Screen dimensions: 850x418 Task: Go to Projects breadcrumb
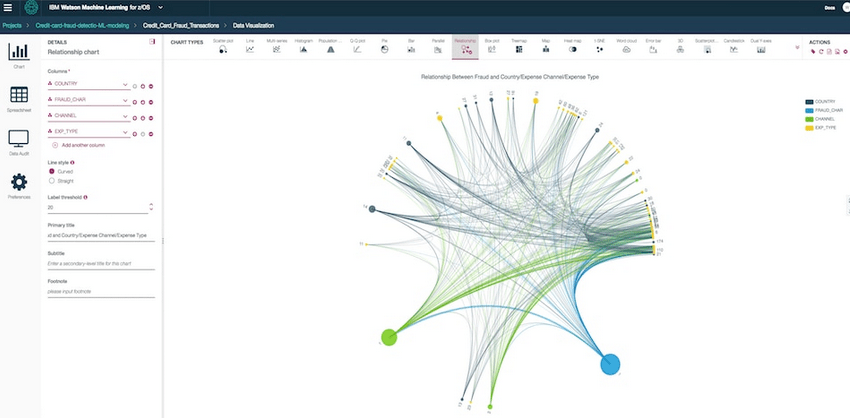pos(12,23)
